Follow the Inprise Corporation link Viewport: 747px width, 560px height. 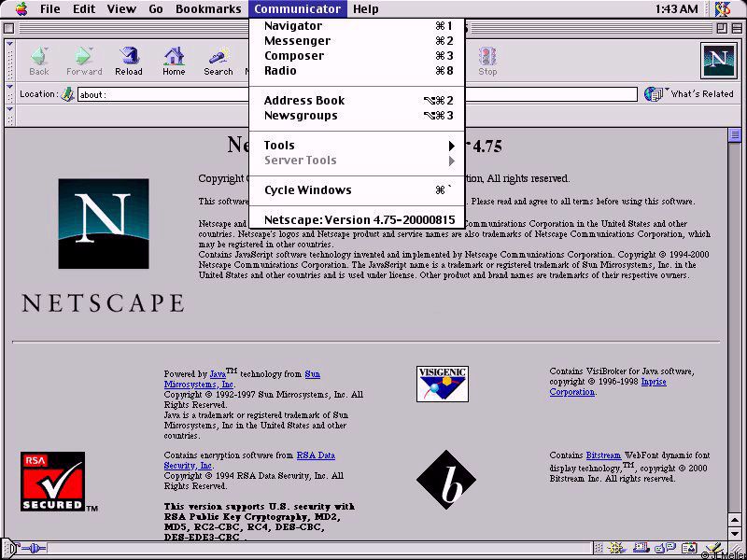pos(571,392)
